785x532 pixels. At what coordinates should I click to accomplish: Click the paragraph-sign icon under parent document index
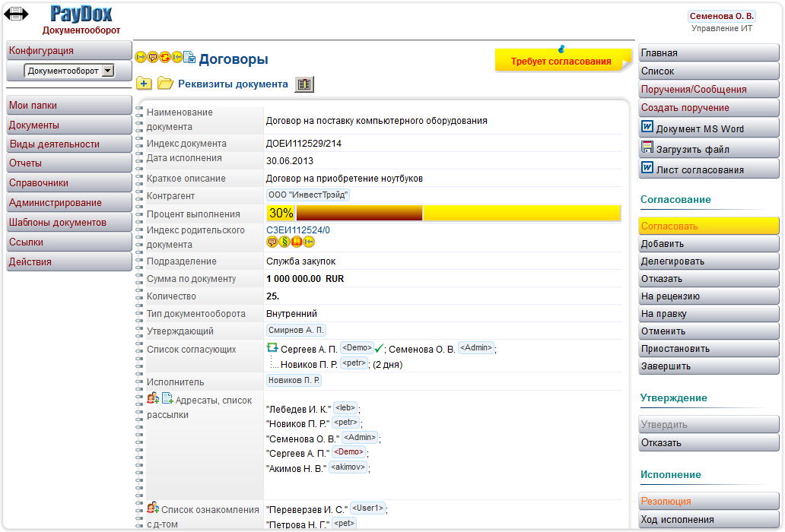point(284,242)
